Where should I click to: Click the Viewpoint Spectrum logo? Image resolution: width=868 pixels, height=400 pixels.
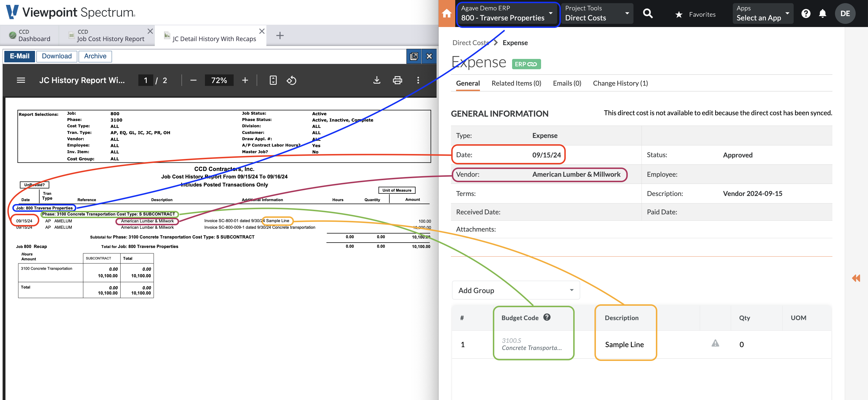(71, 12)
